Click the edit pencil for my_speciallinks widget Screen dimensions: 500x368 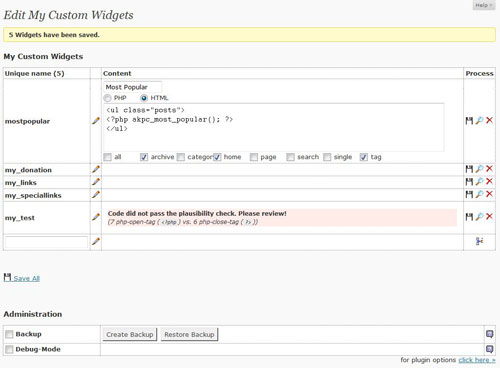(x=96, y=195)
